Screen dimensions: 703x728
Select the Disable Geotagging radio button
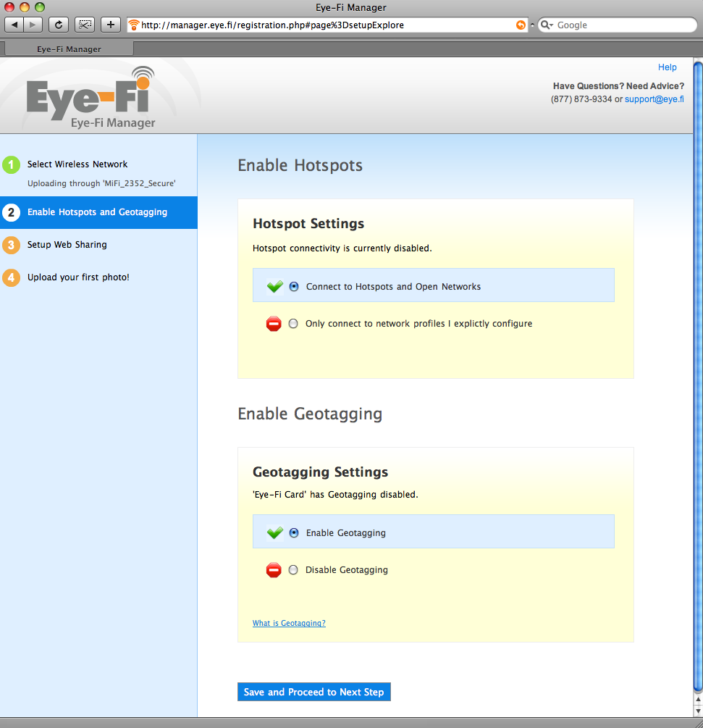coord(293,569)
